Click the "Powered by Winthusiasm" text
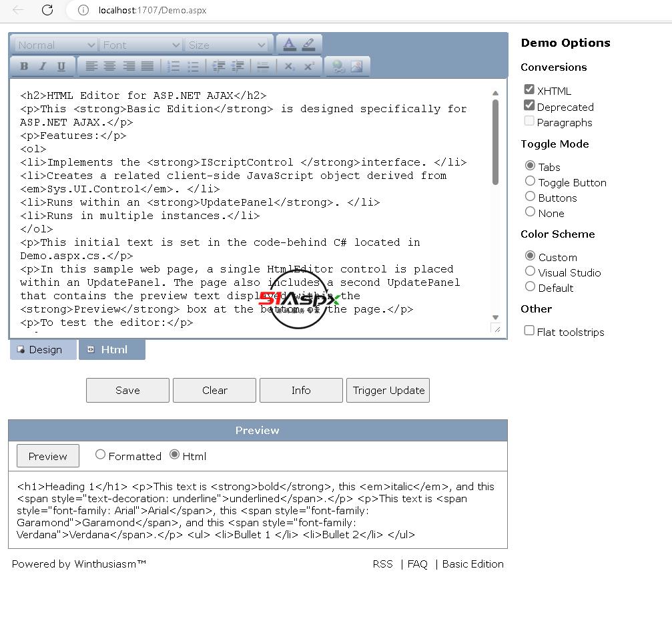 (x=79, y=564)
